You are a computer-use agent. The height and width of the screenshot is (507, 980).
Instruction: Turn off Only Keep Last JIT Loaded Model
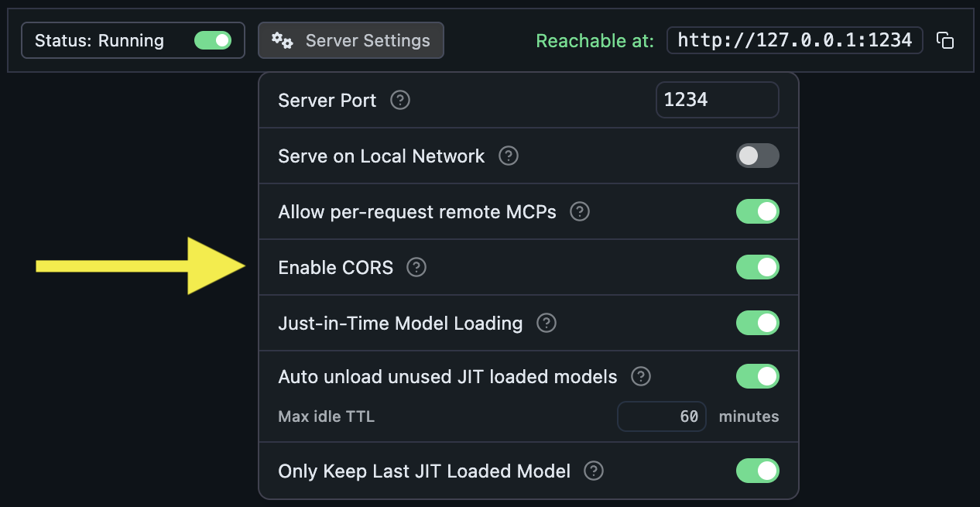click(x=757, y=471)
